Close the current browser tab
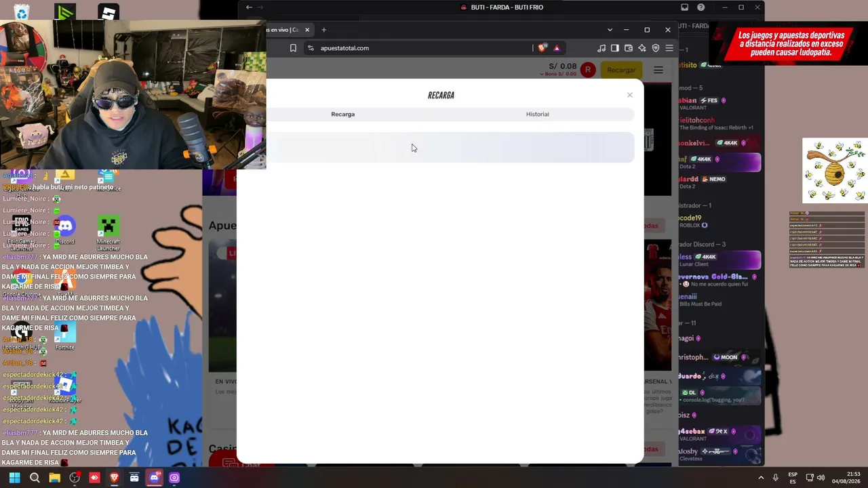 (307, 30)
